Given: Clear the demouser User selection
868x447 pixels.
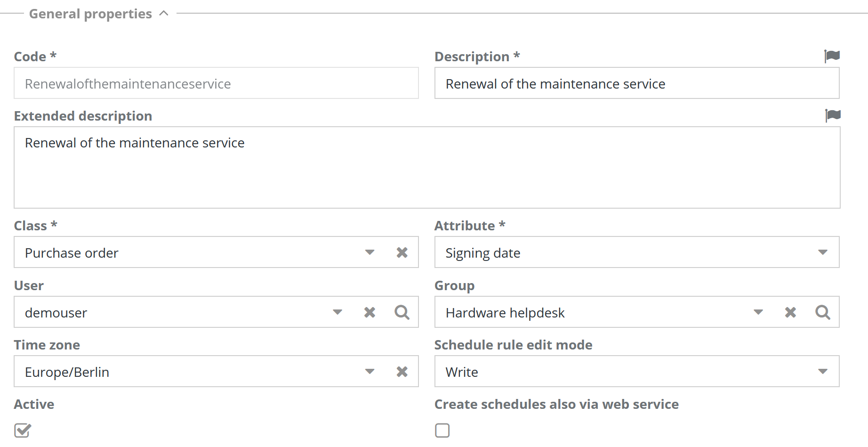Looking at the screenshot, I should point(370,312).
